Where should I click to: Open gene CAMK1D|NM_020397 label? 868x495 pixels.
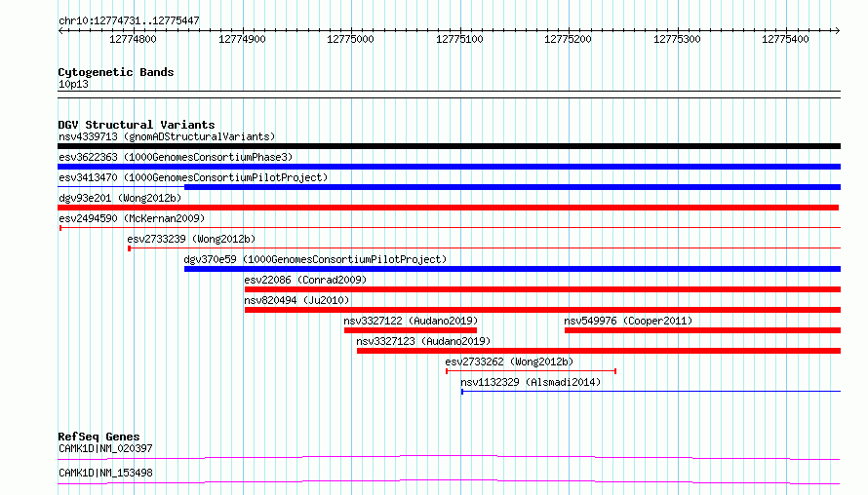[105, 448]
